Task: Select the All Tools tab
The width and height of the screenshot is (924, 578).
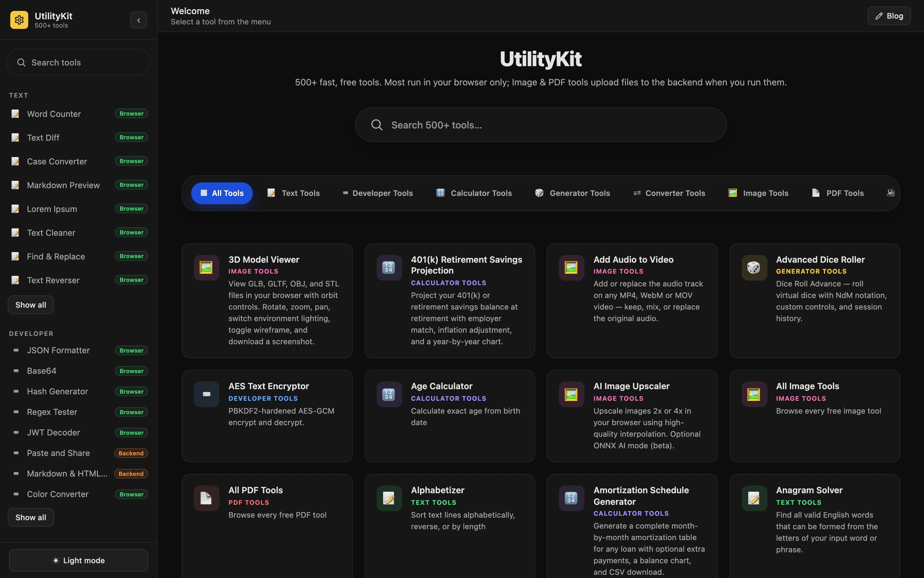Action: 222,193
